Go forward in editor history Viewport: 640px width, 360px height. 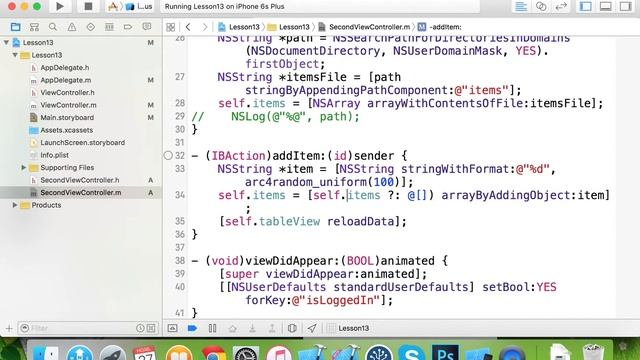point(204,27)
